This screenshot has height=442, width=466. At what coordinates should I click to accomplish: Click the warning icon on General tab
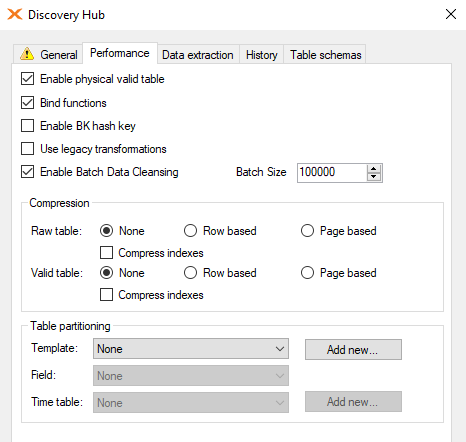[27, 54]
